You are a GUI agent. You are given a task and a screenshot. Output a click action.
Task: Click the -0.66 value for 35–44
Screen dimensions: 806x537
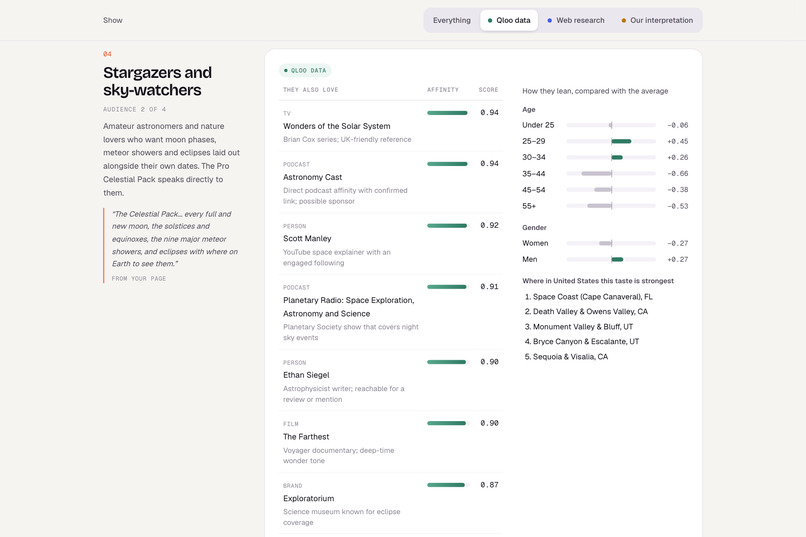(x=677, y=174)
